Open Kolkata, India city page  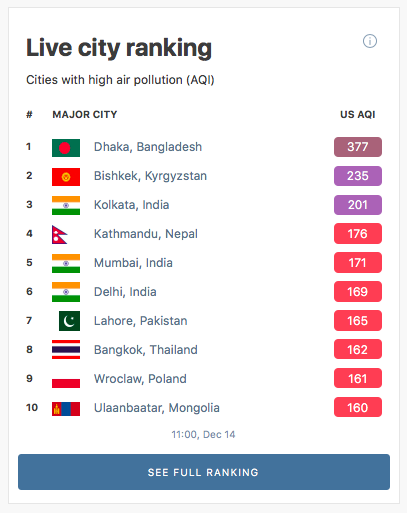132,205
